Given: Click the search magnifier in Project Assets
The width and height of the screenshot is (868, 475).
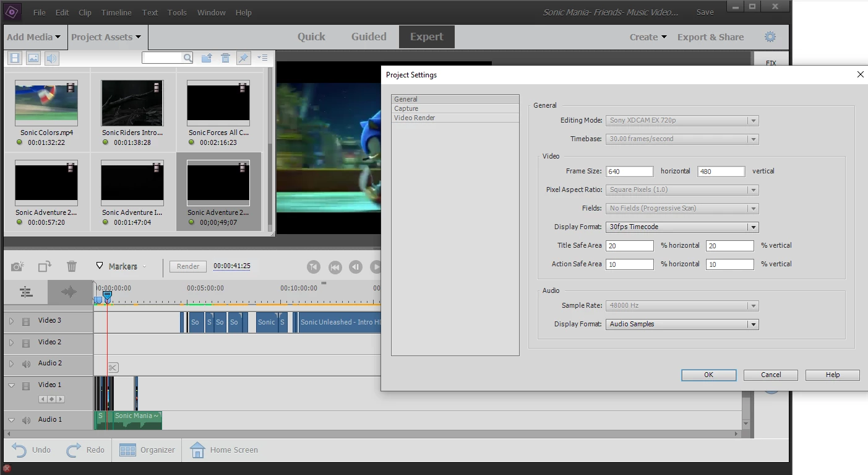Looking at the screenshot, I should 187,58.
